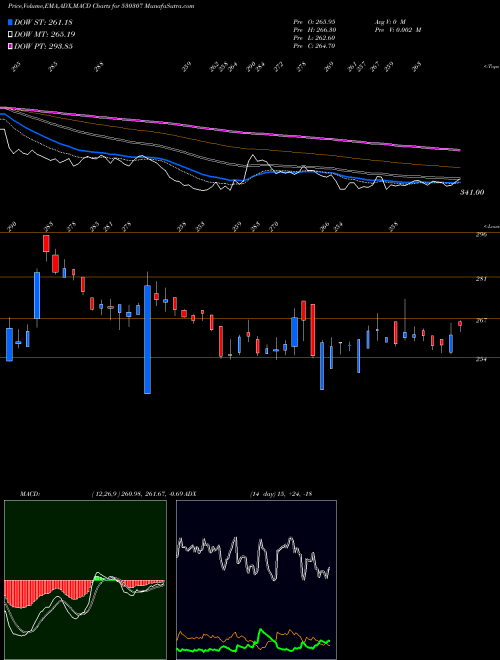Screen dimensions: 500x660
Task: Select the chart title mentioning MunafaSutra.com
Action: click(x=101, y=6)
